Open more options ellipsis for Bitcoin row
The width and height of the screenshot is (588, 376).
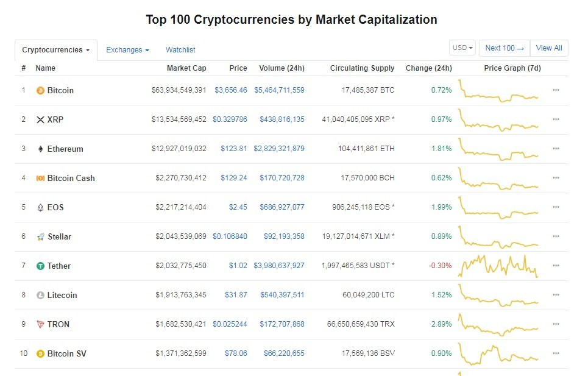tap(556, 90)
